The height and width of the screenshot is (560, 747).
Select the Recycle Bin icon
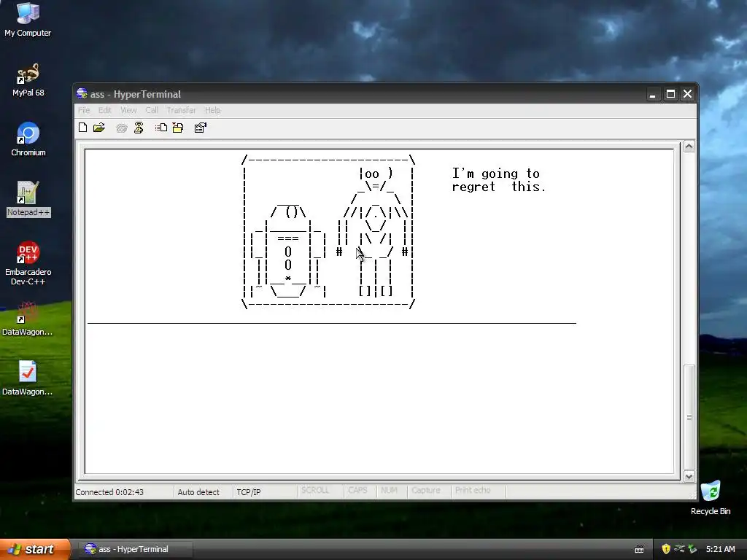pos(711,498)
